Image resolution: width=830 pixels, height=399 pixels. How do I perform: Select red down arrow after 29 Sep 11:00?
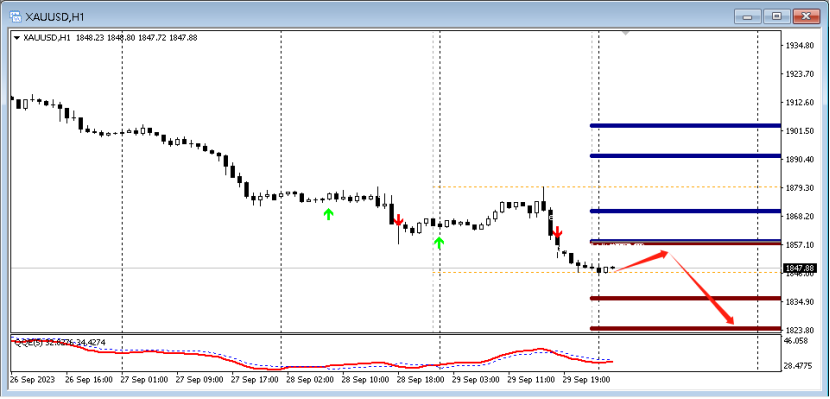pyautogui.click(x=557, y=231)
